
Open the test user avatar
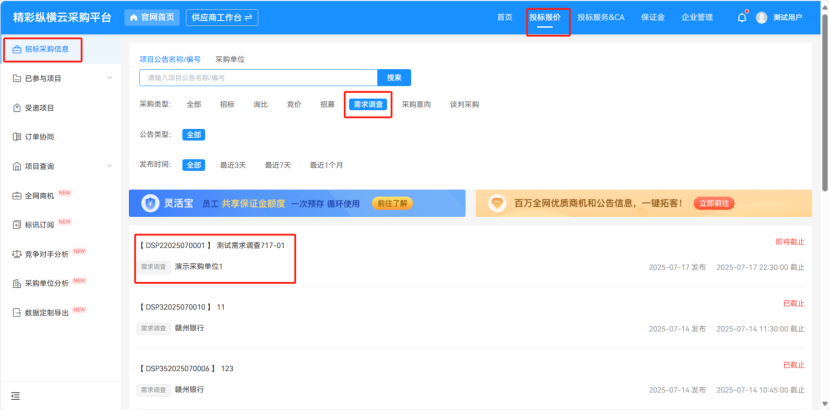point(761,17)
